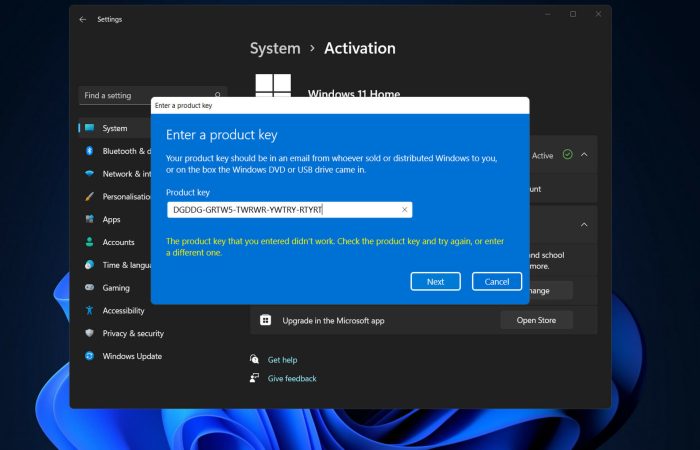Click the Get help icon

click(x=254, y=359)
